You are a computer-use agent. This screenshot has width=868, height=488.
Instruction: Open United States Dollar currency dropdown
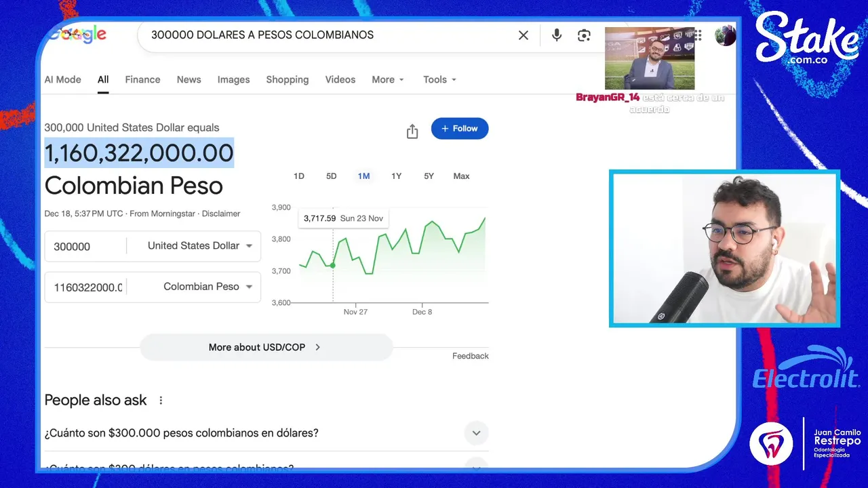click(x=200, y=246)
